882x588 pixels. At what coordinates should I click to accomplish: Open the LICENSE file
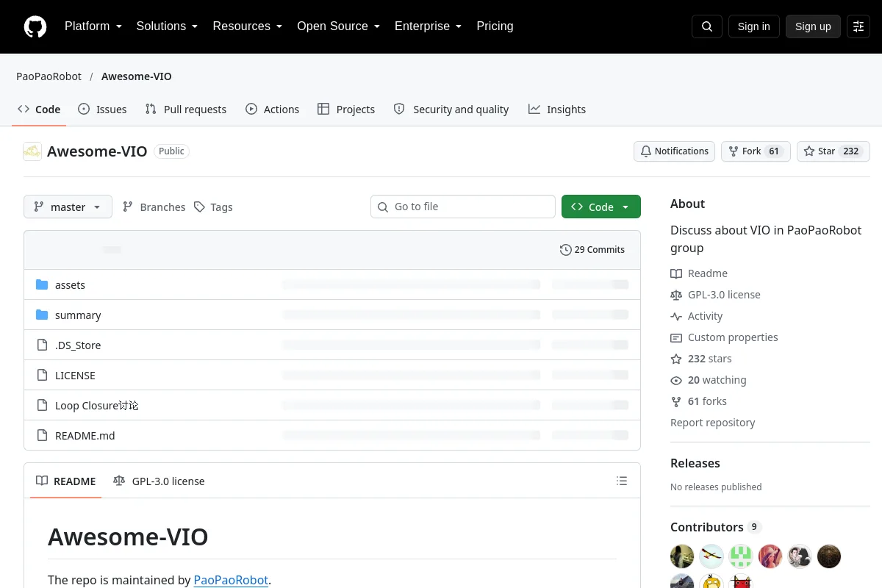(x=75, y=376)
